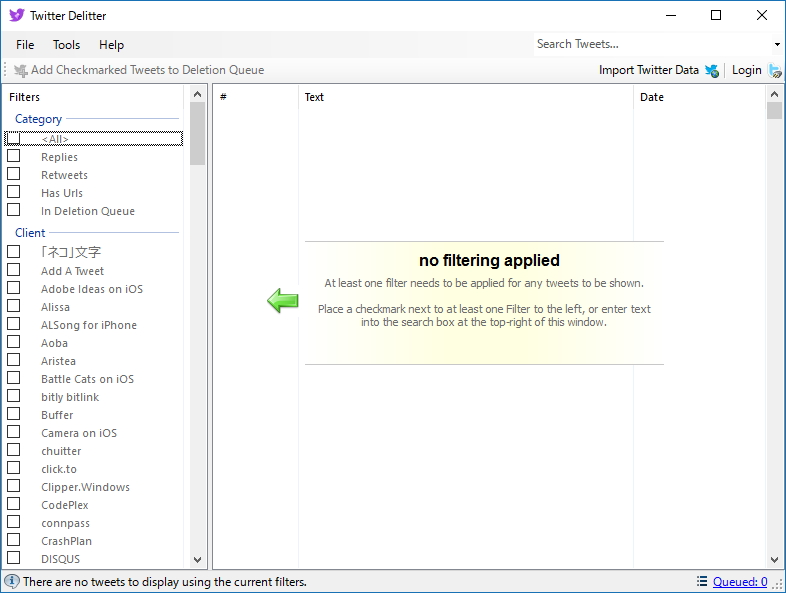This screenshot has height=593, width=786.
Task: Click the Search Tweets input field
Action: coord(653,44)
